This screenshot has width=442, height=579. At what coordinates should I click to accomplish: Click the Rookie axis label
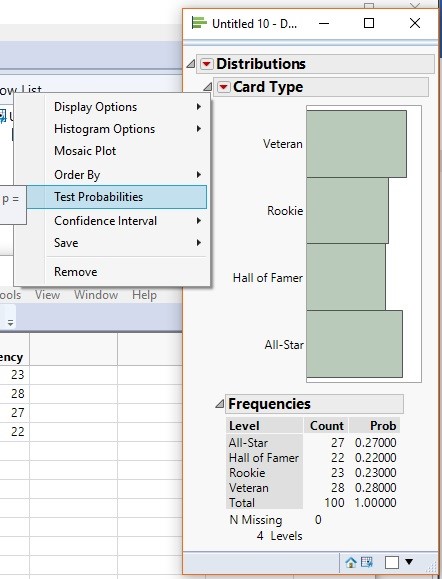tap(285, 211)
